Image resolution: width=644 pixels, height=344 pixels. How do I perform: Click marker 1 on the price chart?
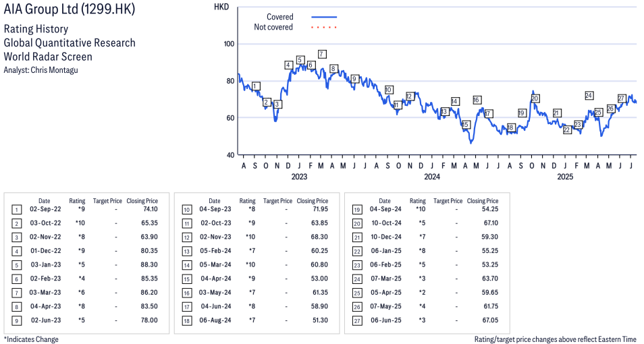click(x=256, y=86)
